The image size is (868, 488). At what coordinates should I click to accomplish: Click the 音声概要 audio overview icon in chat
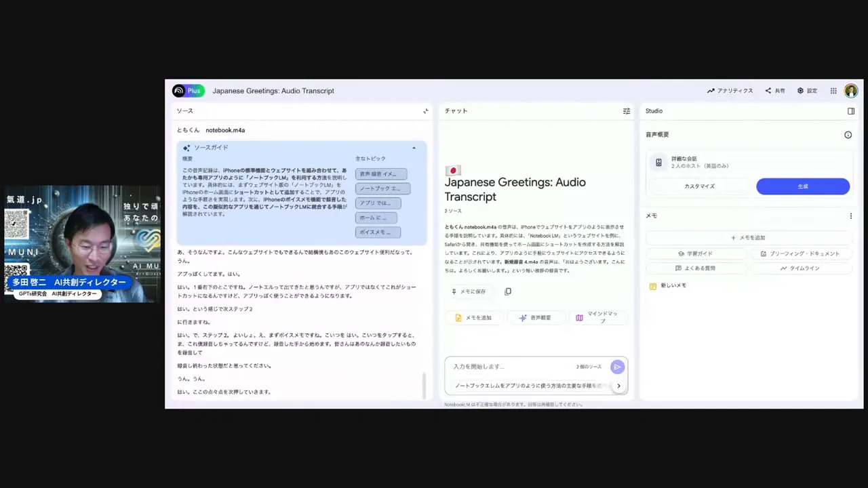tap(523, 317)
